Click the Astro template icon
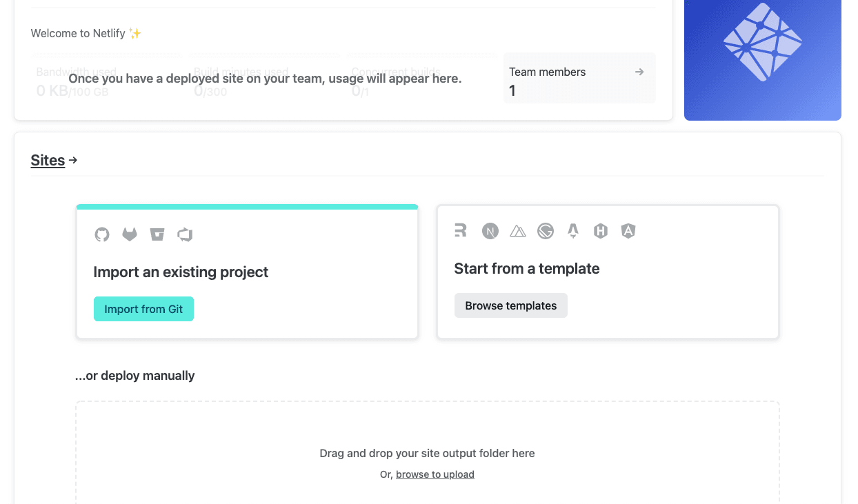The image size is (858, 504). 572,231
